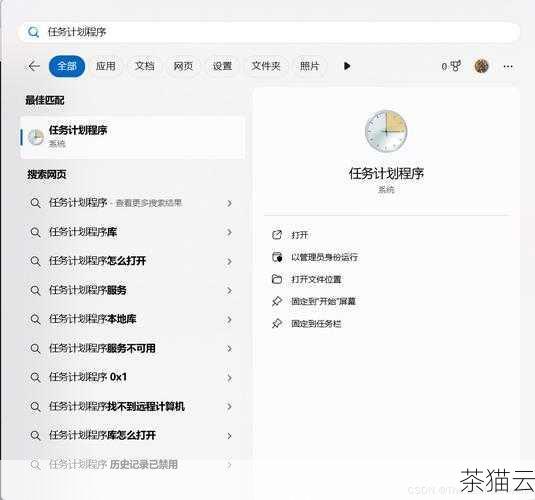Show more filters with the play arrow
The width and height of the screenshot is (535, 500).
[347, 66]
